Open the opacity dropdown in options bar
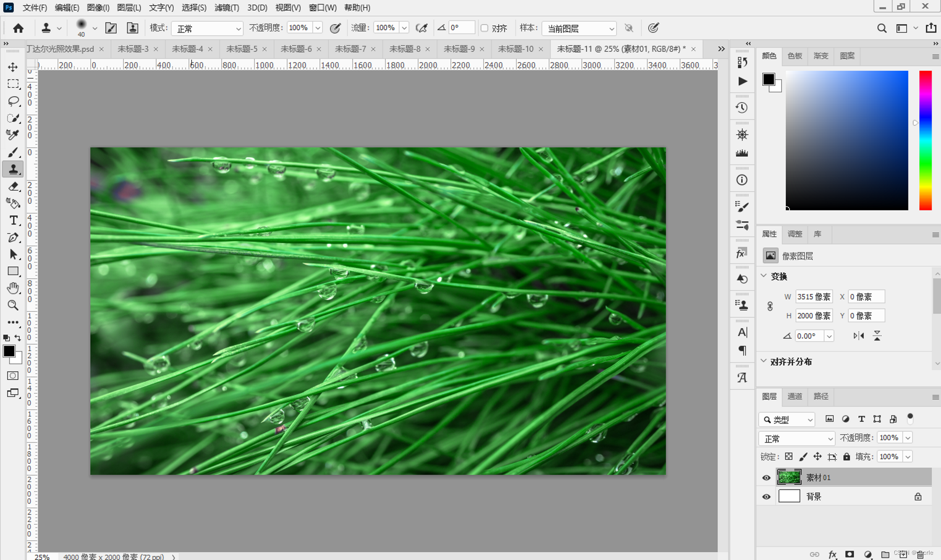Image resolution: width=941 pixels, height=560 pixels. 318,28
